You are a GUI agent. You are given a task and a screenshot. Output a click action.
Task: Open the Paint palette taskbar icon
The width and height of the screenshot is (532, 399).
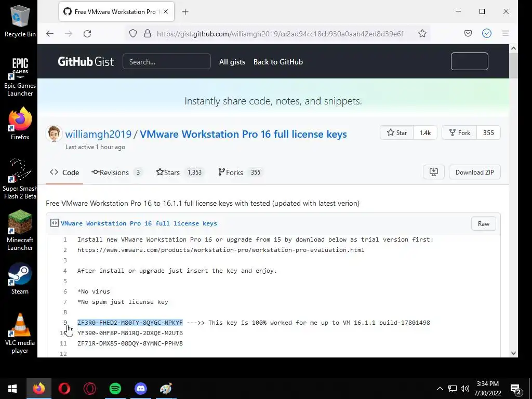click(166, 389)
